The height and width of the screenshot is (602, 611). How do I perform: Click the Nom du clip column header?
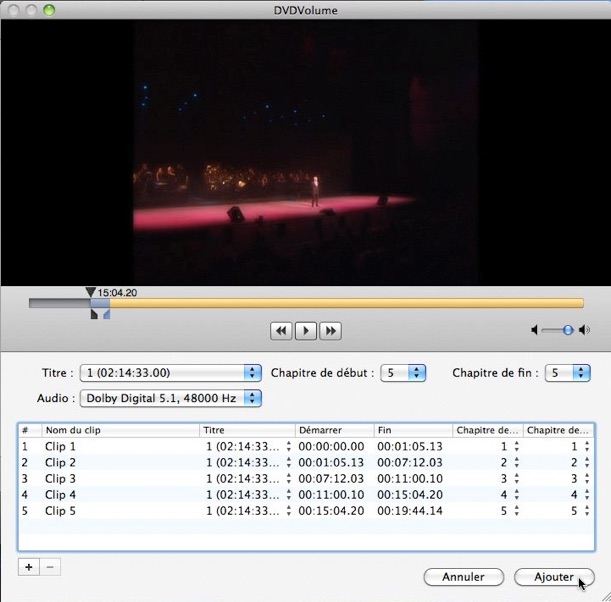point(120,430)
